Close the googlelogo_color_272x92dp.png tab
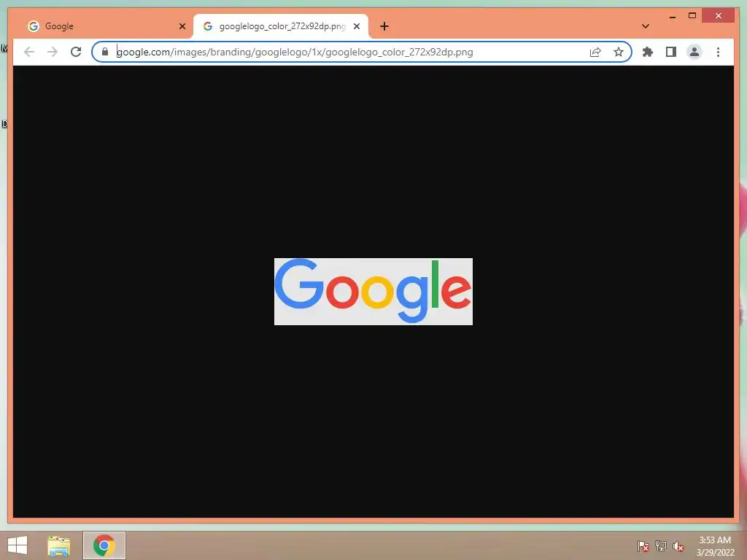Image resolution: width=747 pixels, height=560 pixels. point(356,26)
